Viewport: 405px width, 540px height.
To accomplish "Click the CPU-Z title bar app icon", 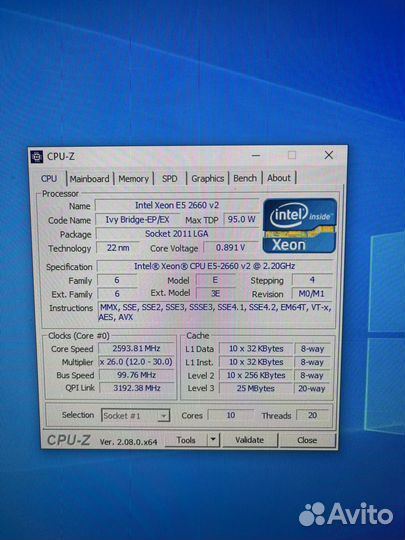I will click(37, 156).
